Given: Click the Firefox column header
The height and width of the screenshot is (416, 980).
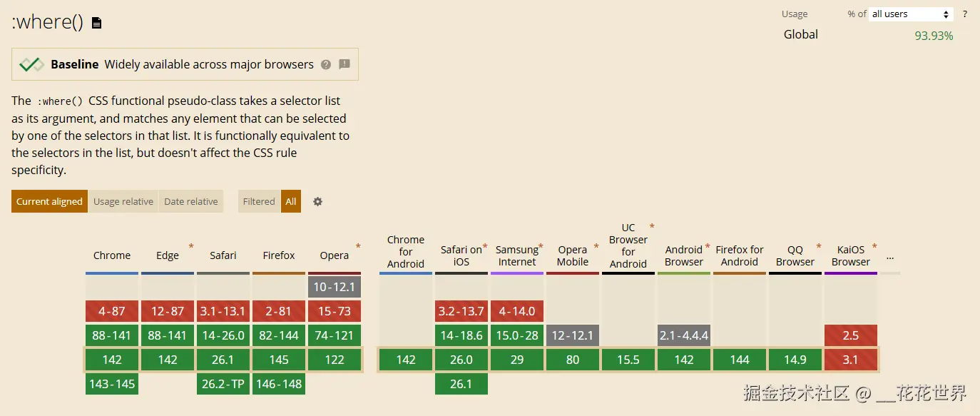Looking at the screenshot, I should (x=279, y=255).
